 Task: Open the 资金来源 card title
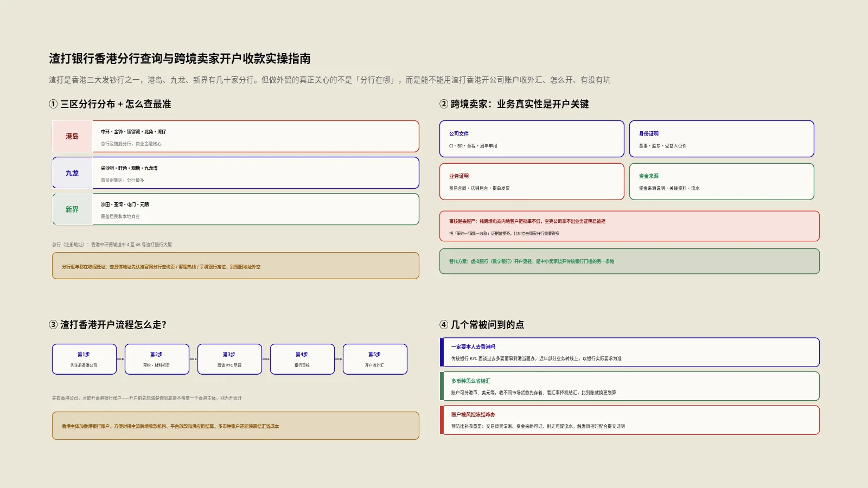point(649,176)
